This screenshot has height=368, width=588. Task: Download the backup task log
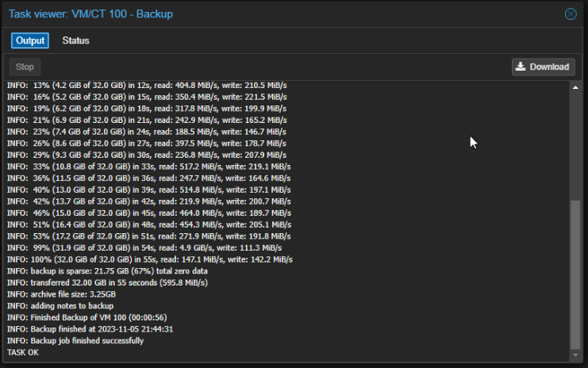[x=544, y=67]
